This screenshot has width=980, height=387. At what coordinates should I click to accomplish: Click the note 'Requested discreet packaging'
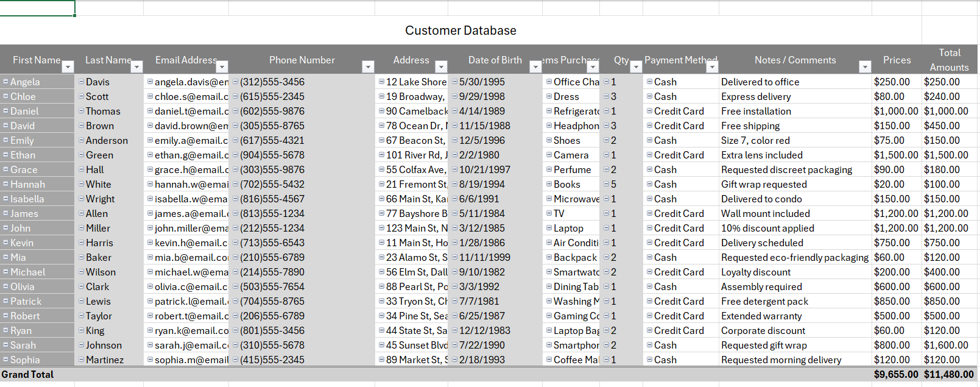click(786, 169)
